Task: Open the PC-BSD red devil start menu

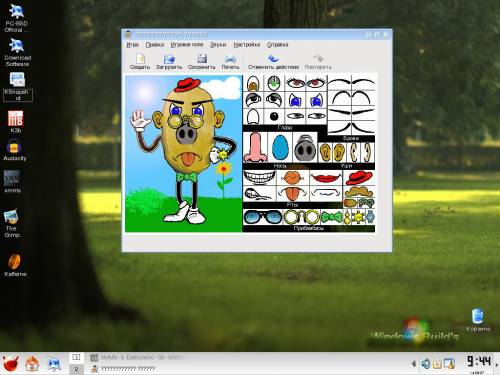Action: tap(10, 364)
